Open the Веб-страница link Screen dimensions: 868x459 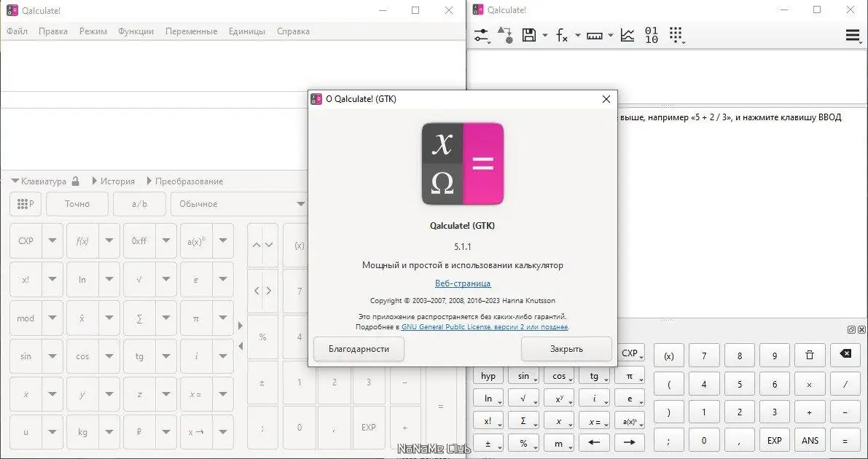[463, 283]
